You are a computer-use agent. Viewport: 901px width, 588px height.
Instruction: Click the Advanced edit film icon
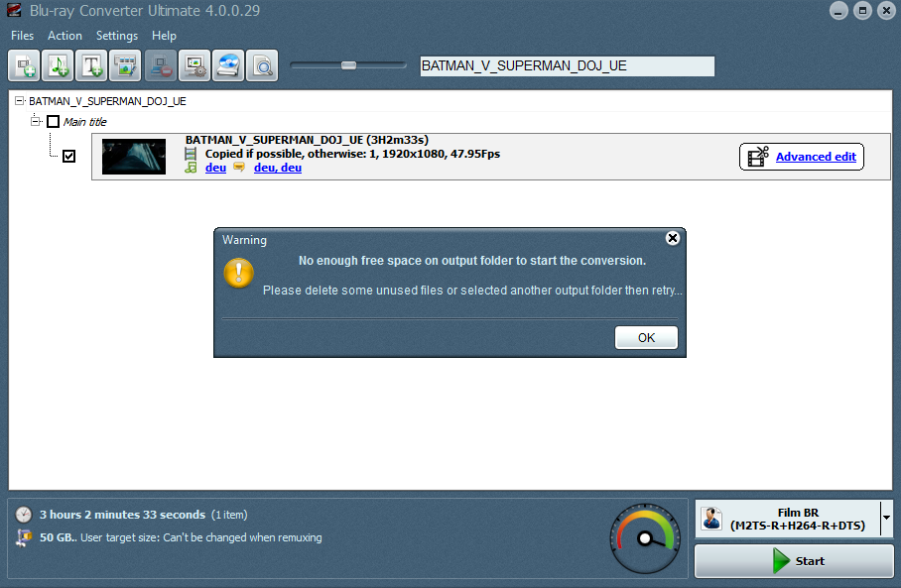(x=758, y=157)
